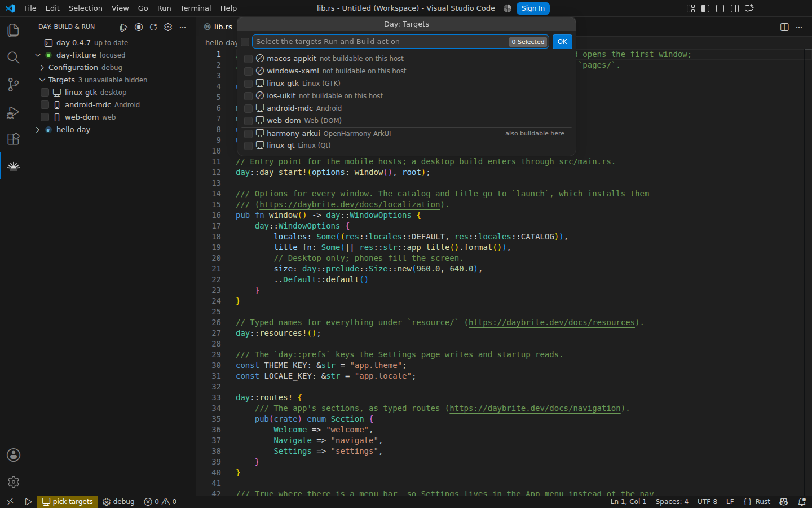Viewport: 812px width, 508px height.
Task: Check the linux-qt Linux (Qt) checkbox
Action: pyautogui.click(x=248, y=146)
